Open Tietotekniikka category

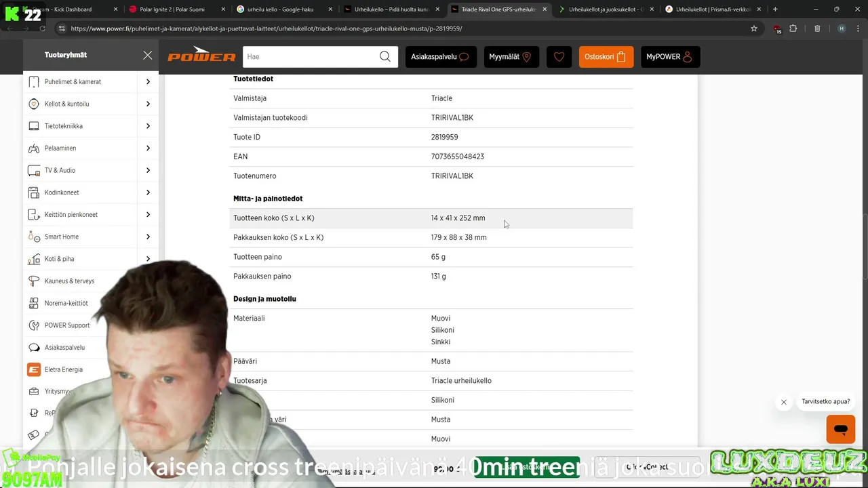(x=64, y=126)
